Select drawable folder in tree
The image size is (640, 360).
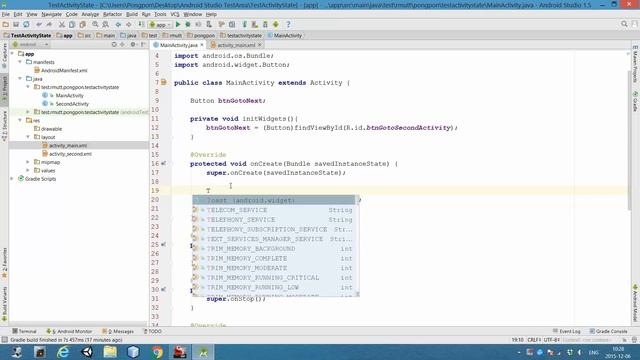[x=48, y=129]
